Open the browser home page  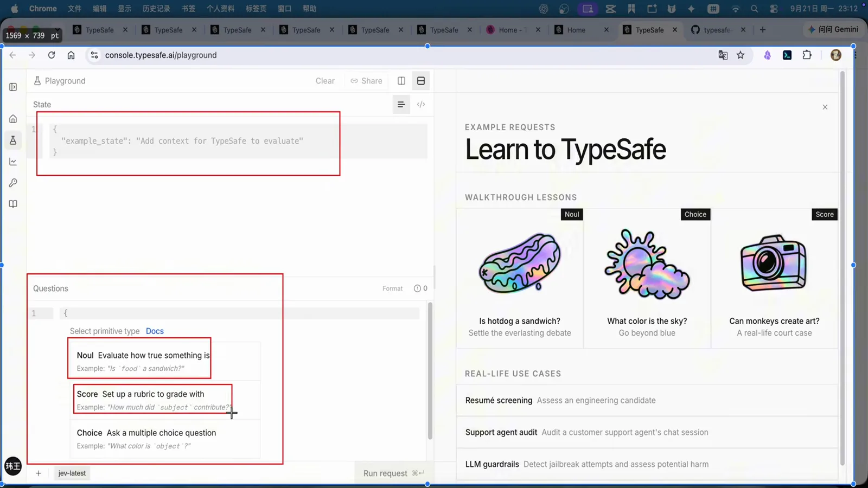pyautogui.click(x=71, y=55)
